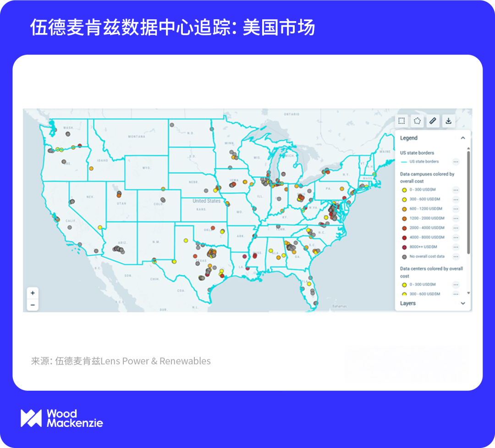The width and height of the screenshot is (495, 448).
Task: Click the source text 'Lens Power & Renewables'
Action: (156, 361)
